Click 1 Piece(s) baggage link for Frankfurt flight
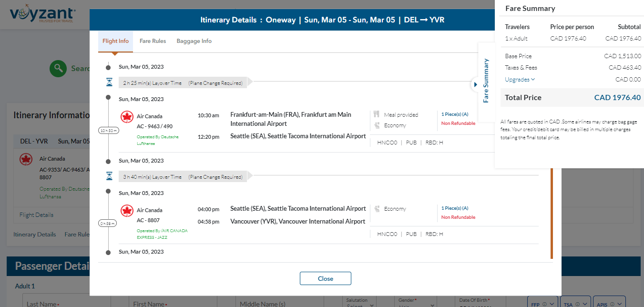Screen dimensions: 644x307 point(454,114)
